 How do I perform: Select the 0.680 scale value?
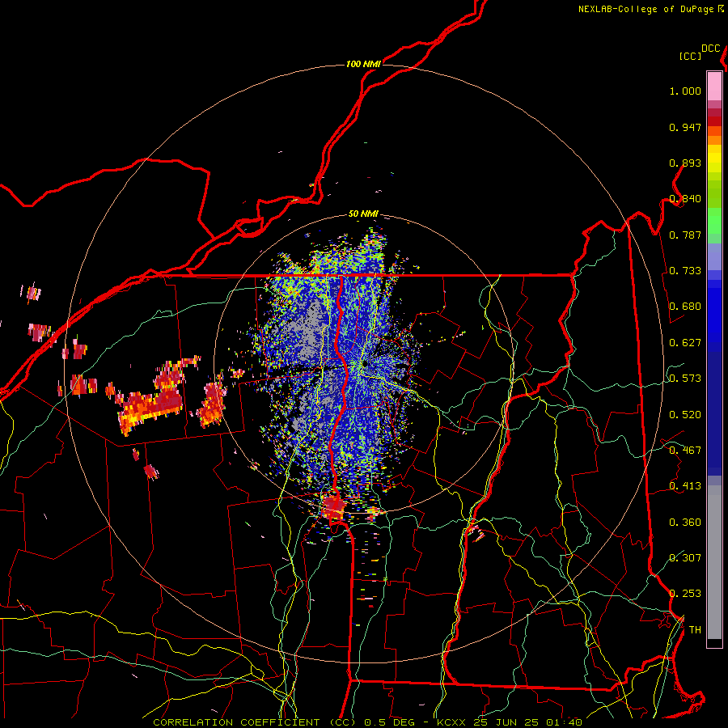685,307
